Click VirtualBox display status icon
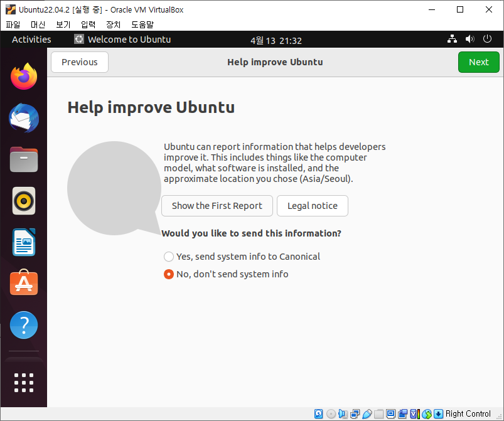Image resolution: width=504 pixels, height=421 pixels. coord(390,413)
